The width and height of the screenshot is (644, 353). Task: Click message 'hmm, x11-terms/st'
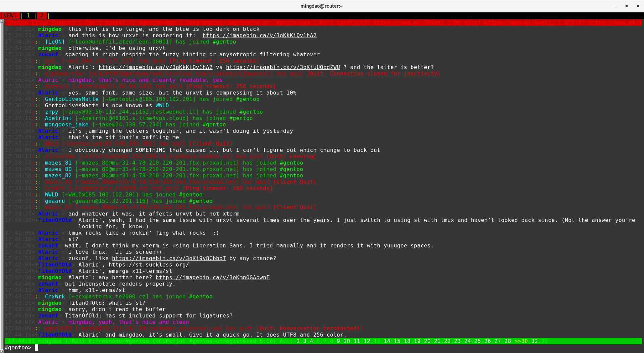(97, 290)
